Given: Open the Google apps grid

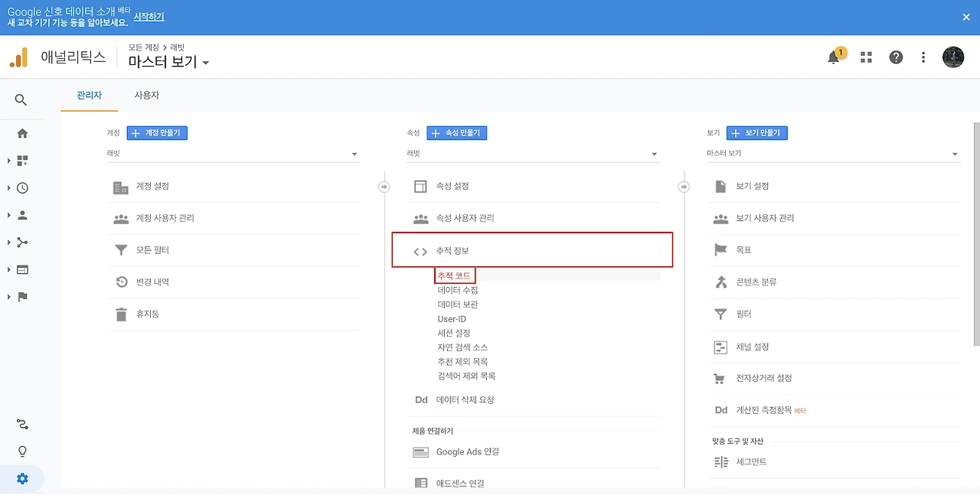Looking at the screenshot, I should (866, 57).
